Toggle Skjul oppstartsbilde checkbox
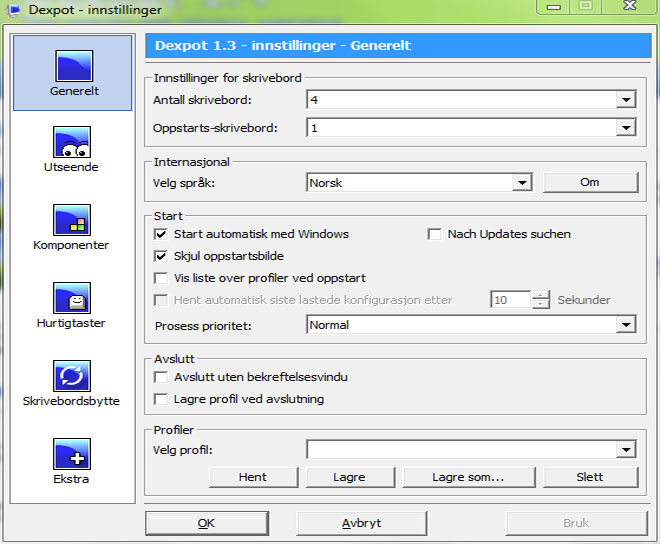The width and height of the screenshot is (660, 544). (x=160, y=256)
